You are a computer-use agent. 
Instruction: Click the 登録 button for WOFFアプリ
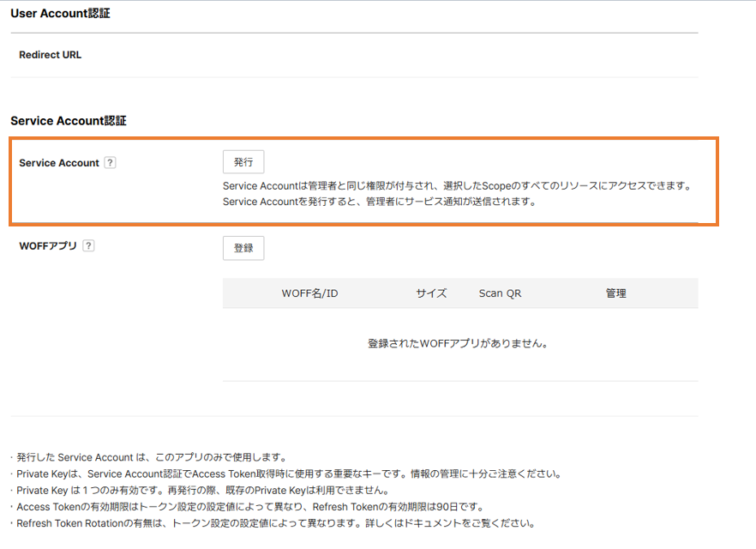pyautogui.click(x=243, y=248)
